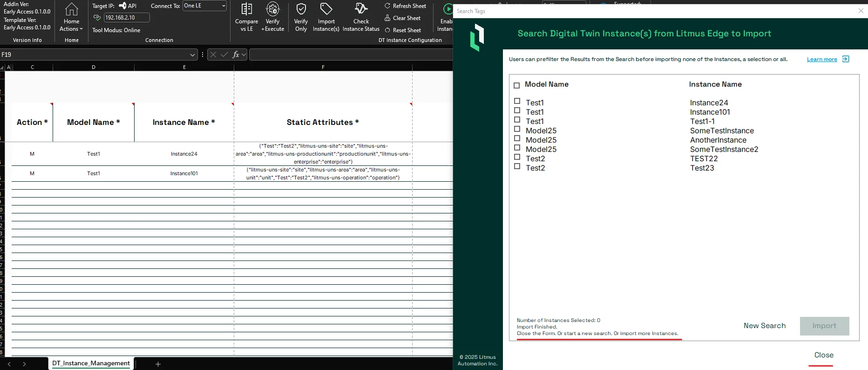Open Home Actions menu
This screenshot has height=370, width=868.
click(71, 17)
